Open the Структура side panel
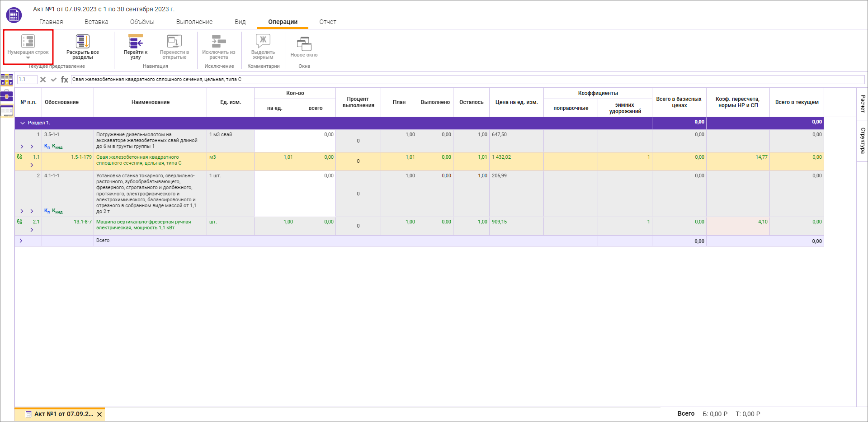Screen dimensions: 868x422 click(x=863, y=140)
